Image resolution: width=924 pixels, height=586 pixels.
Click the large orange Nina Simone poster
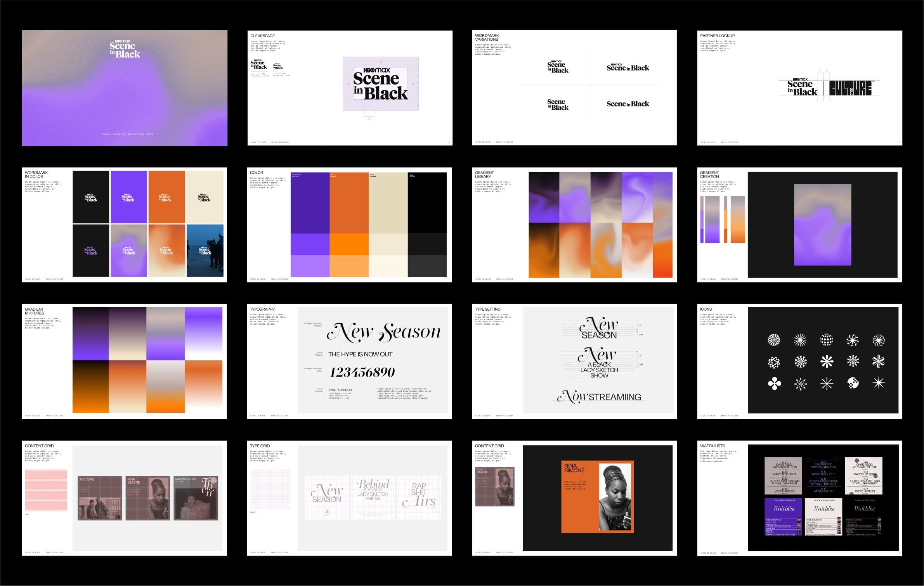[598, 497]
